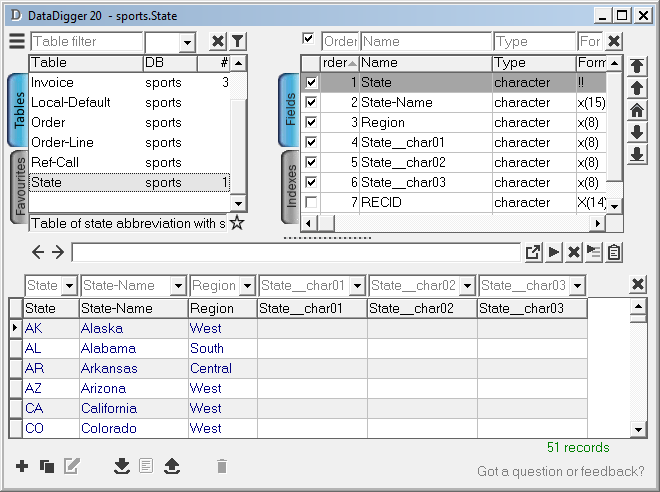This screenshot has height=492, width=660.
Task: Expand the Region filter dropdown
Action: coord(248,286)
